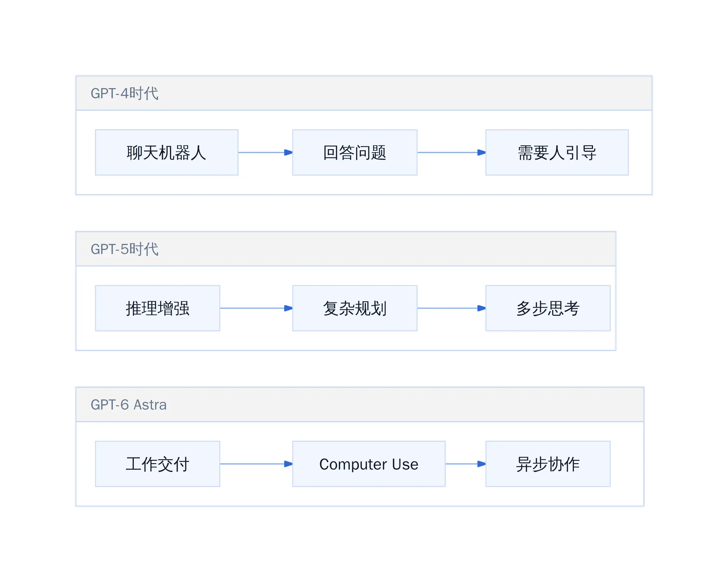The width and height of the screenshot is (728, 582).
Task: Select the 推理增强 node
Action: click(157, 308)
